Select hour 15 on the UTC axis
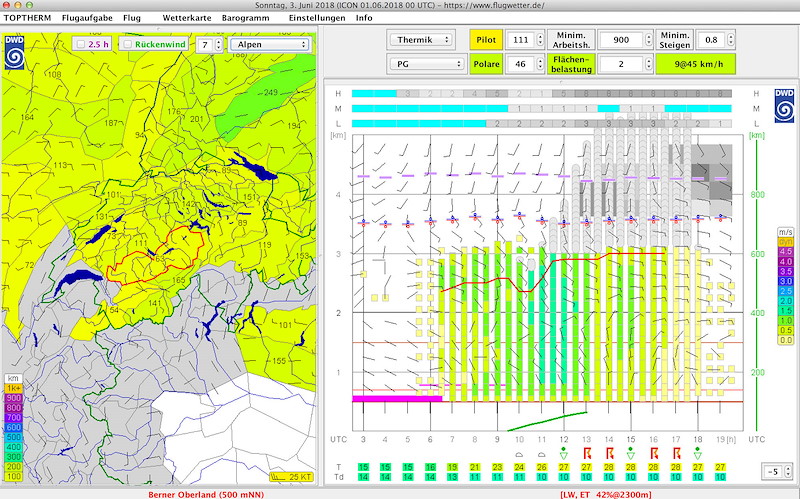This screenshot has height=499, width=800. (x=631, y=439)
